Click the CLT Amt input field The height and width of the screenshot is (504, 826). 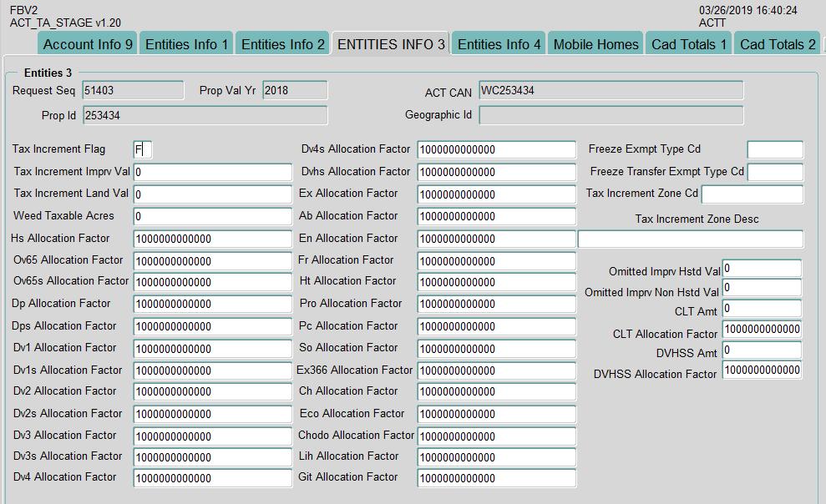point(761,309)
